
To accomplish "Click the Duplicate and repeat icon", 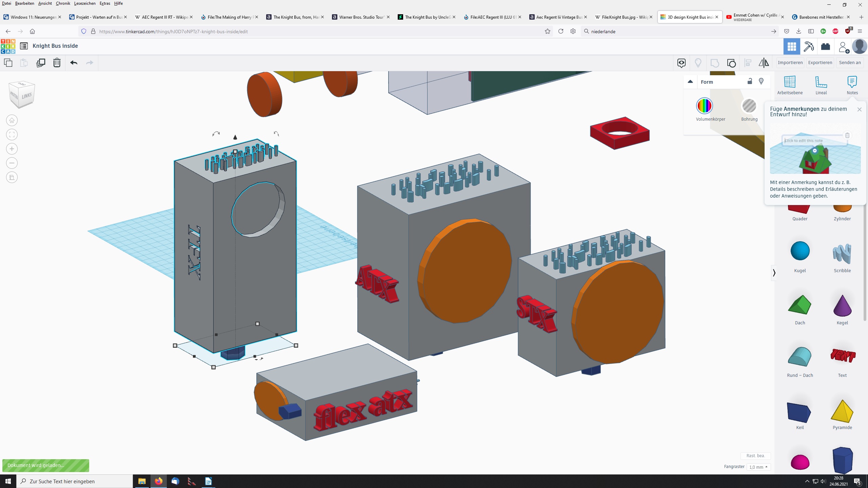I will coord(41,63).
